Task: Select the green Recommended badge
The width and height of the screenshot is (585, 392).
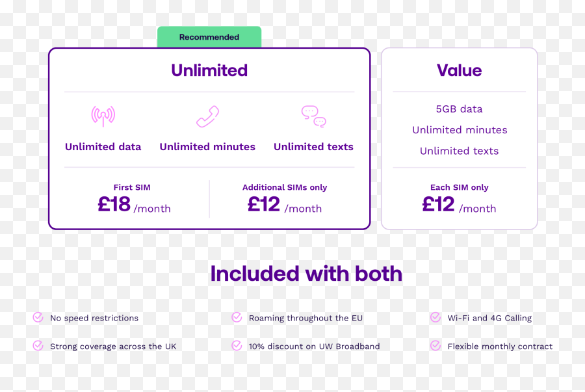Action: (209, 37)
